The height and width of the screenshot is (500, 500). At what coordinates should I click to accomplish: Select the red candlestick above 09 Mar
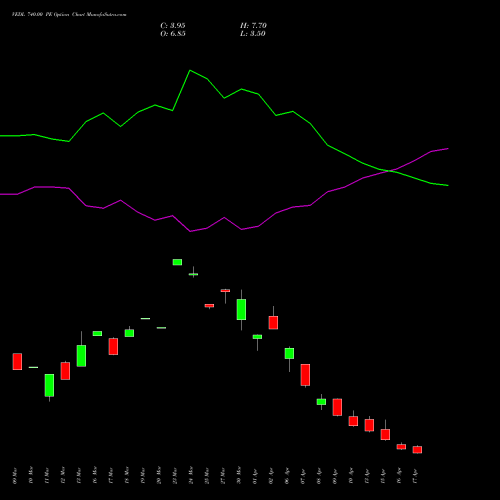pos(17,361)
